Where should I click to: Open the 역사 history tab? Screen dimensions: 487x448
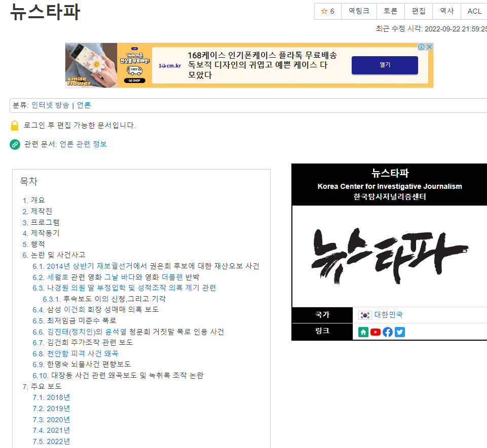446,12
